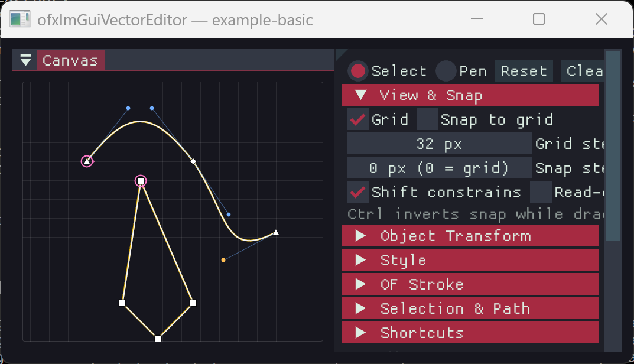Collapse the Canvas window with triangle icon

[x=25, y=60]
